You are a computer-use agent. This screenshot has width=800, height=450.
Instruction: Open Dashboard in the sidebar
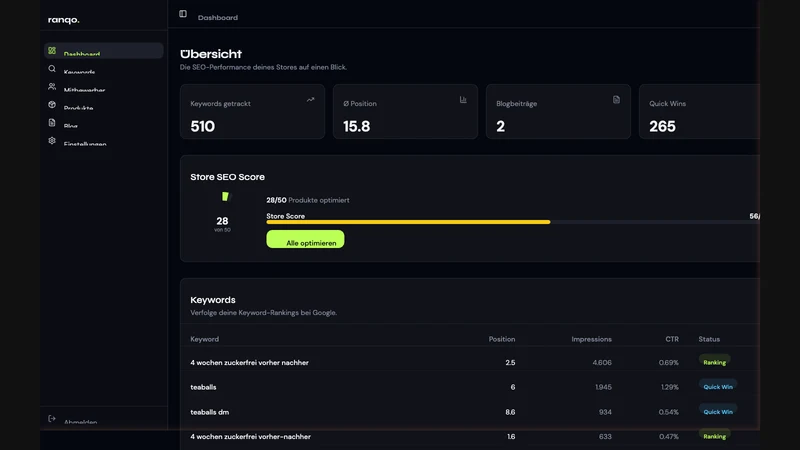pos(104,51)
